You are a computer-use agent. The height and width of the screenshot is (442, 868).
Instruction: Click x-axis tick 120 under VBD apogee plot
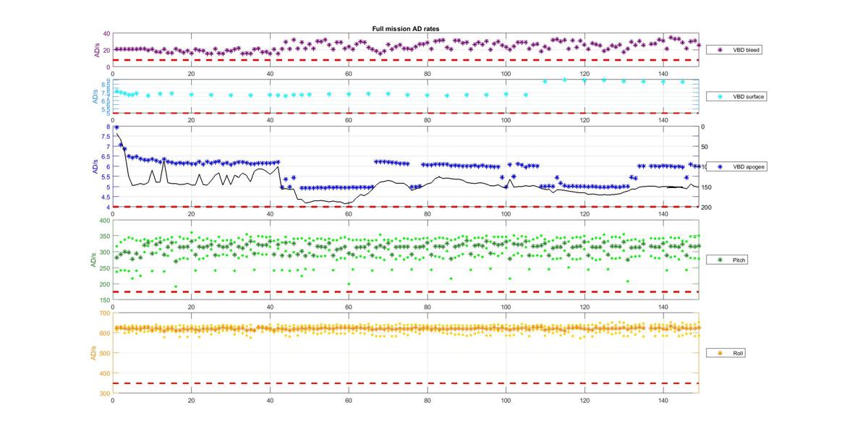pyautogui.click(x=584, y=213)
